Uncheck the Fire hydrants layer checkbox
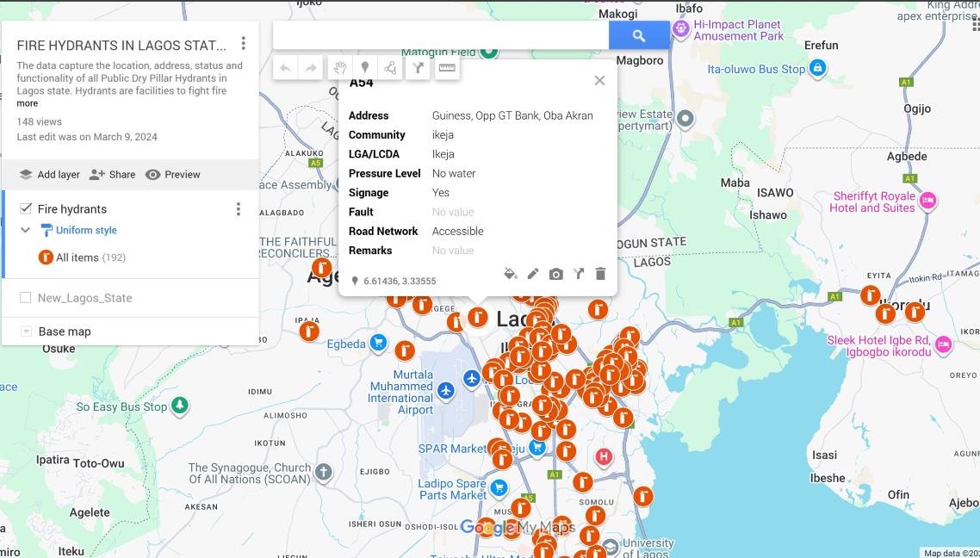This screenshot has width=980, height=558. 26,208
